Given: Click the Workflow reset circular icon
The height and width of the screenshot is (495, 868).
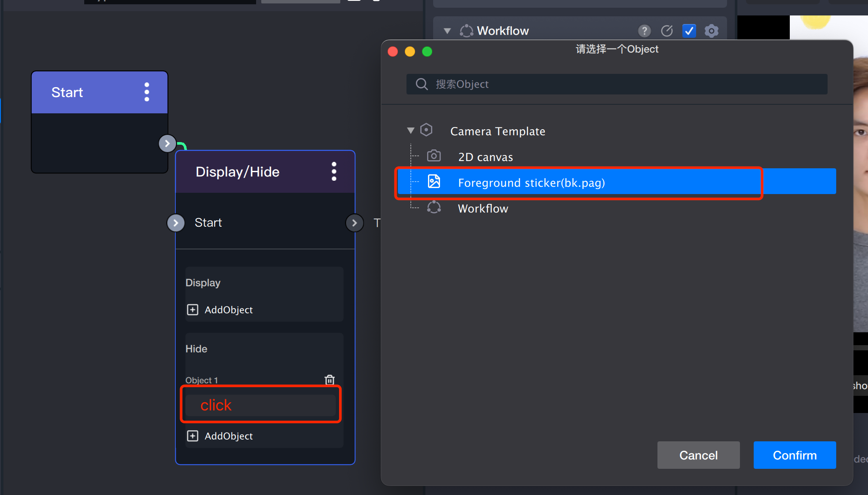Looking at the screenshot, I should tap(667, 31).
